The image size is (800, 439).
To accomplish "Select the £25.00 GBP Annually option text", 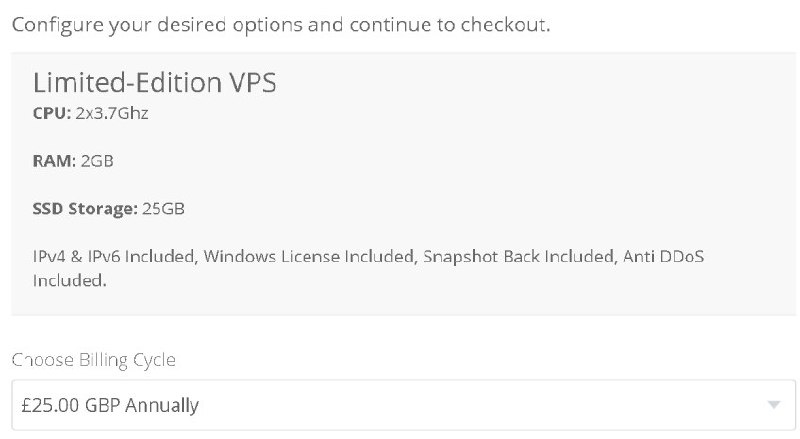I will point(110,405).
